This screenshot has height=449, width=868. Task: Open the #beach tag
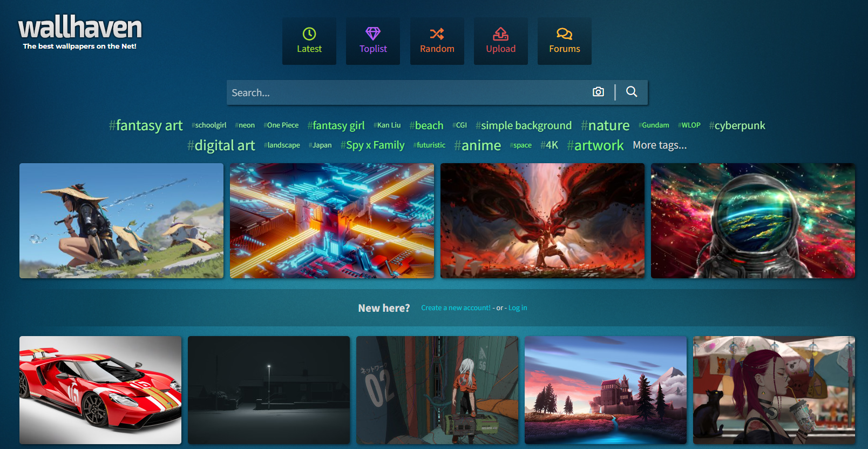(426, 125)
